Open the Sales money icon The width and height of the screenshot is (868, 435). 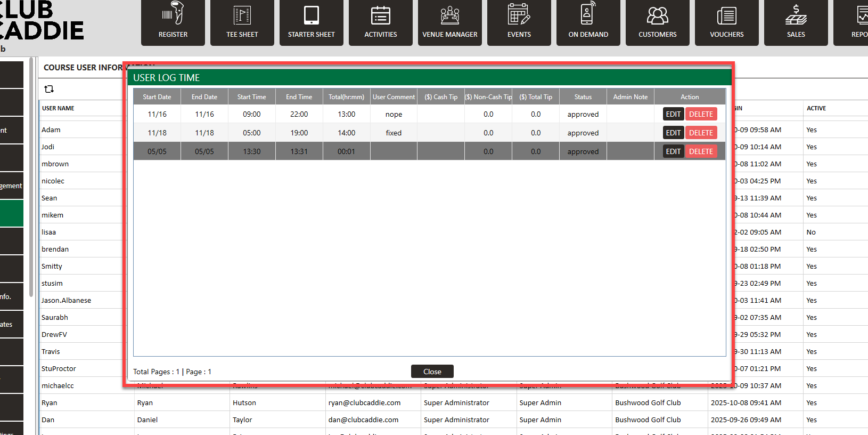796,15
